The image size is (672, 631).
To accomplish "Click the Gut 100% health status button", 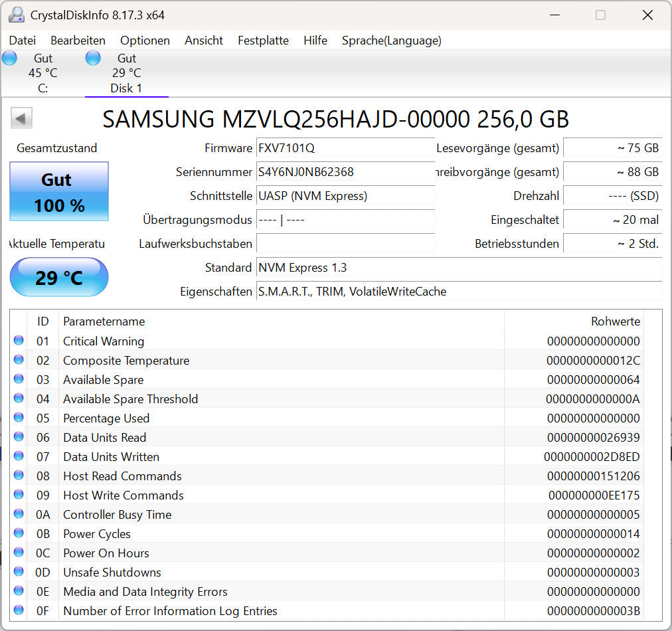I will click(x=58, y=193).
